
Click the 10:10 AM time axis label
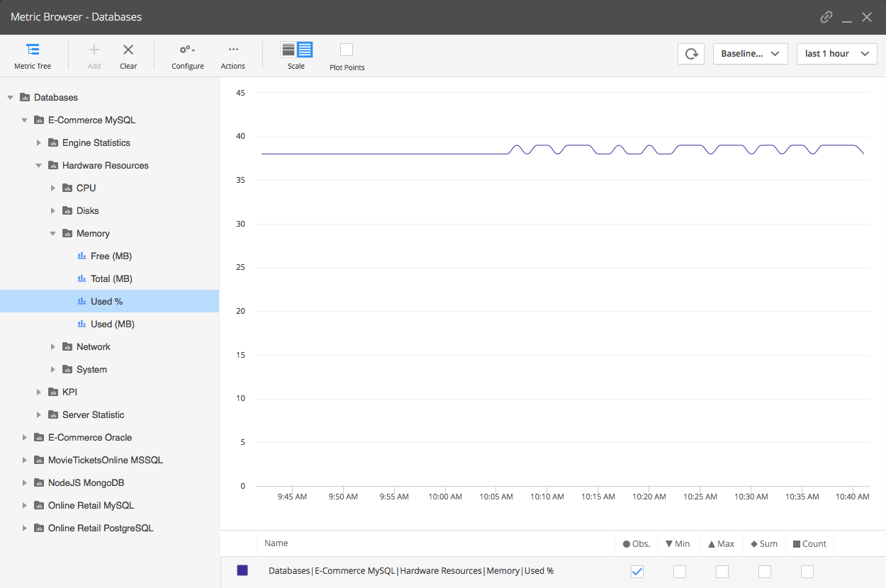546,497
